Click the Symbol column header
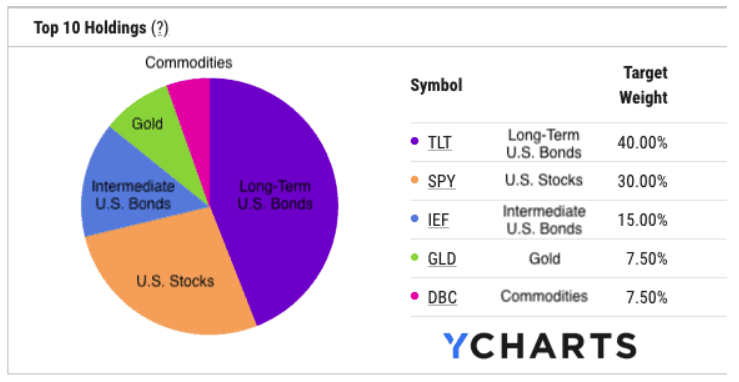Viewport: 739px width, 382px height. click(x=436, y=85)
